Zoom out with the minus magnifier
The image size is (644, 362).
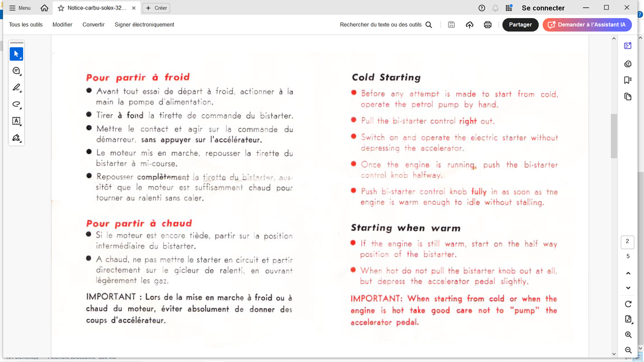(628, 350)
